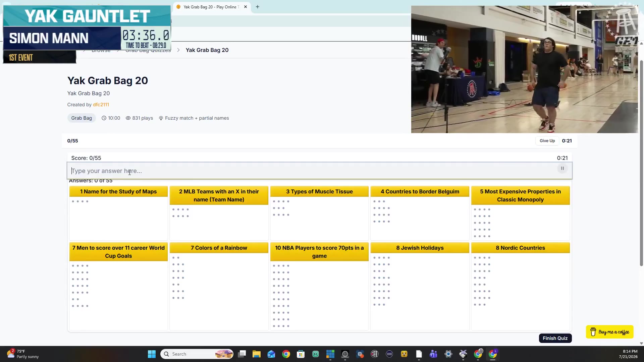Open Outlook from the taskbar
644x362 pixels.
(x=271, y=354)
